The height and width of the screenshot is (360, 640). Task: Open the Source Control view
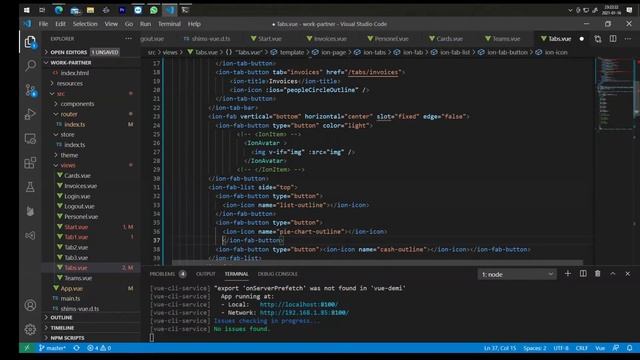(x=31, y=90)
